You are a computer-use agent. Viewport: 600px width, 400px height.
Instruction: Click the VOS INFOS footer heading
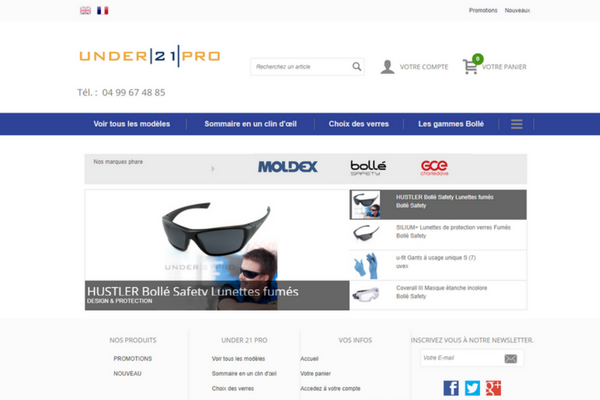[355, 340]
